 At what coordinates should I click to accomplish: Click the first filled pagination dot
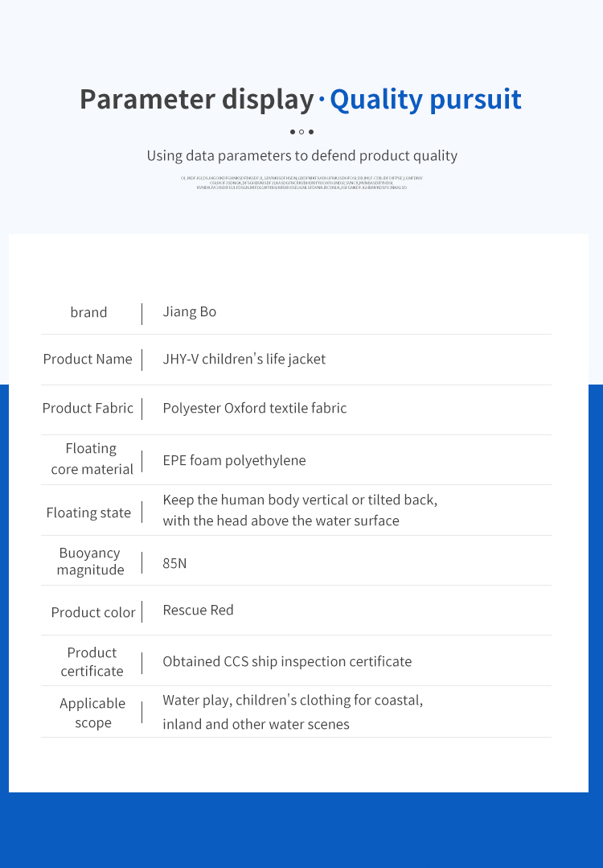(293, 132)
